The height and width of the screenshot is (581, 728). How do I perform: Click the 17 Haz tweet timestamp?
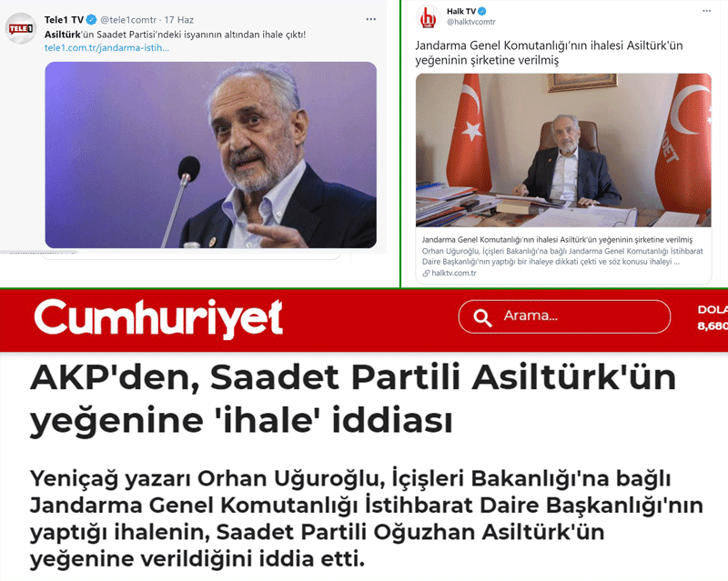tap(178, 20)
